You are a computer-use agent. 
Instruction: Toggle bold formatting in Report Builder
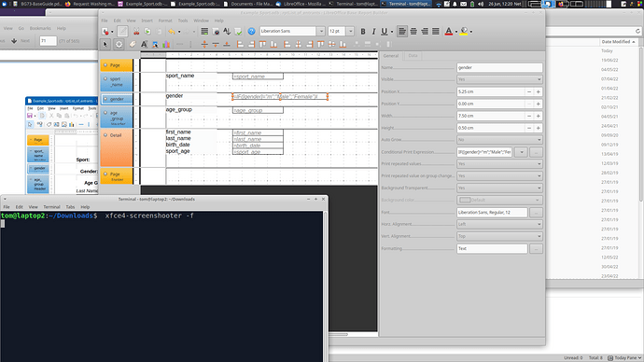pyautogui.click(x=363, y=31)
